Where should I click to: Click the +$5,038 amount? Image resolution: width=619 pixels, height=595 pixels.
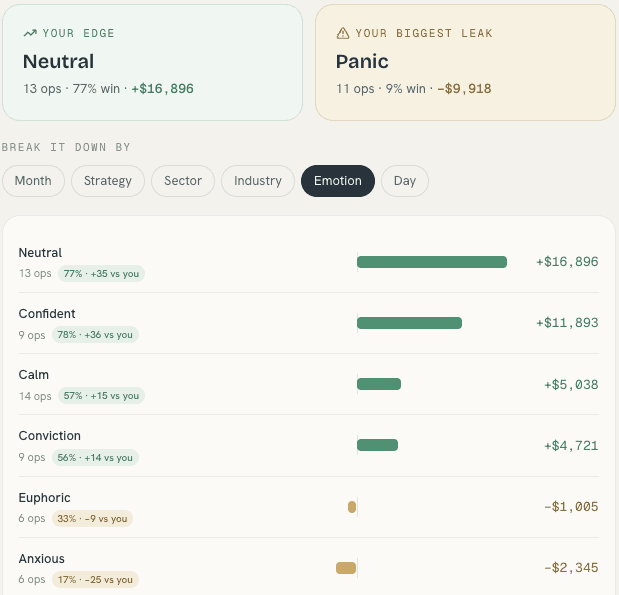tap(571, 385)
